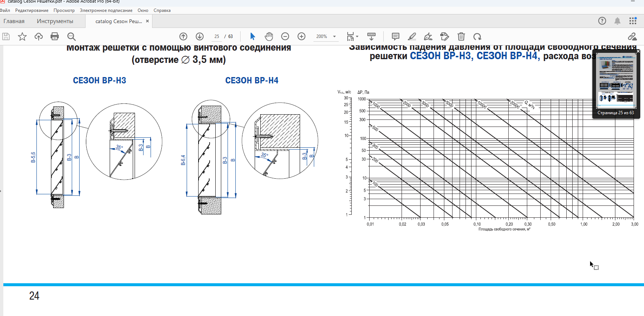Click the СЕЗОН ВР-Н4 diagram heading
The width and height of the screenshot is (644, 316).
click(x=252, y=80)
